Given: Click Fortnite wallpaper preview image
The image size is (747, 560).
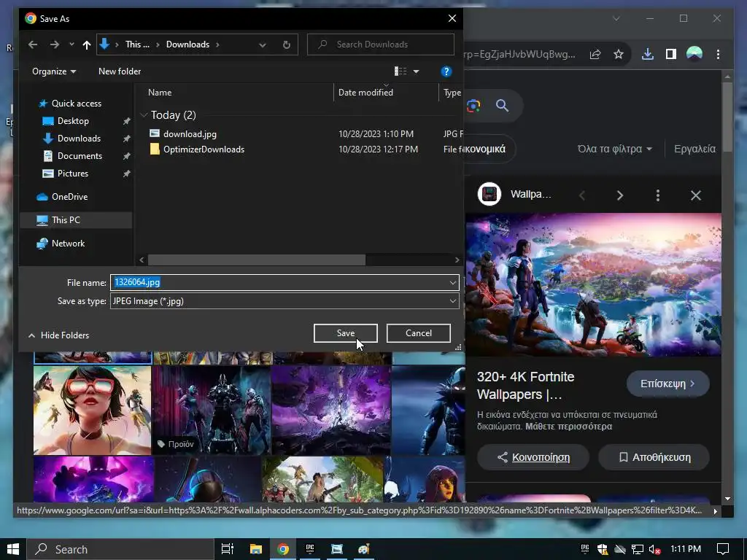Looking at the screenshot, I should 594,285.
